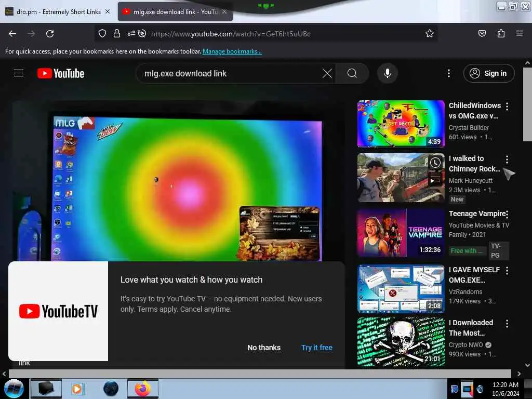Click the VzRandoms channel name
Screen dimensions: 532x399
tap(465, 292)
